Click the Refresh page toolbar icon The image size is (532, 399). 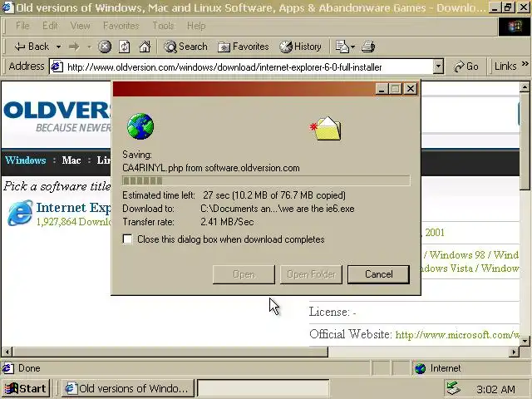[124, 47]
